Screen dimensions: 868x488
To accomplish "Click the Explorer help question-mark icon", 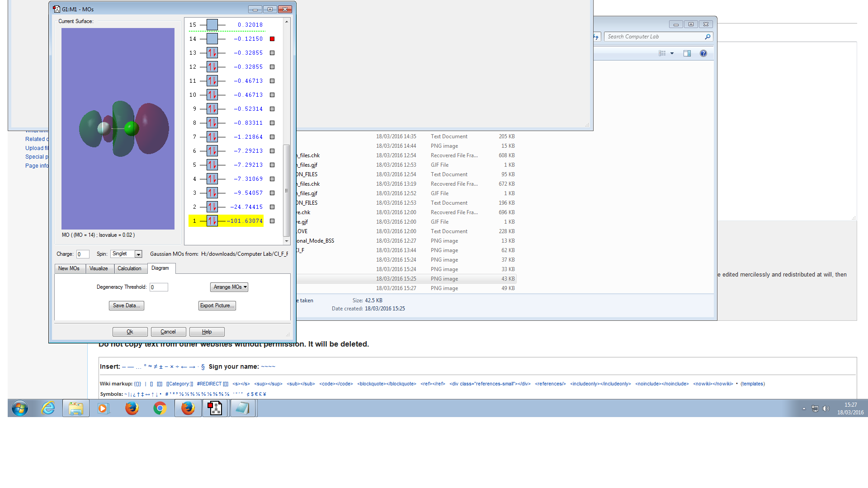I will pos(703,53).
